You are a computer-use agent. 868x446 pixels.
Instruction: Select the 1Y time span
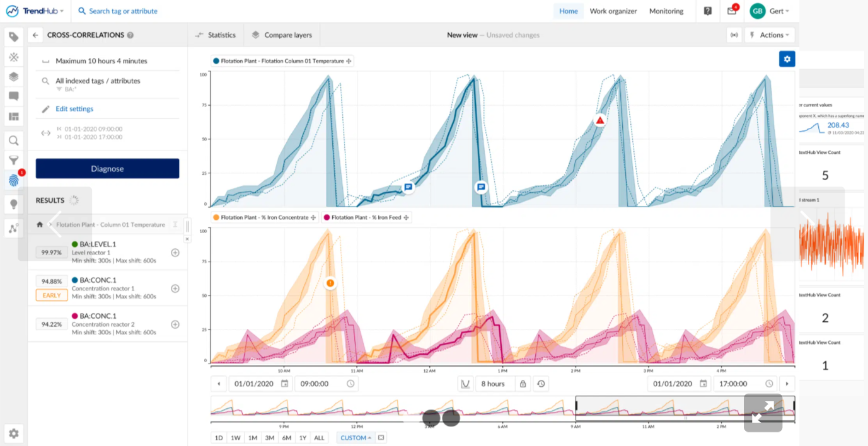click(x=303, y=438)
